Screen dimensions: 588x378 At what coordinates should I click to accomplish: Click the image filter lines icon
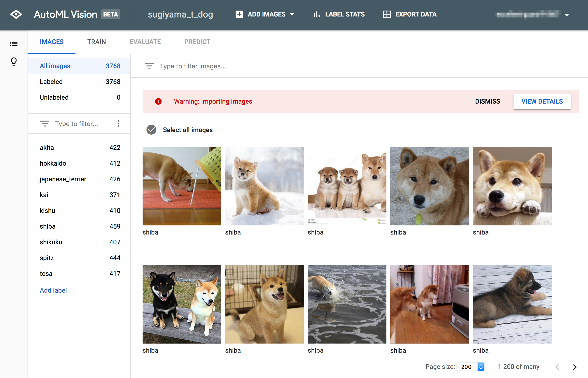coord(149,66)
